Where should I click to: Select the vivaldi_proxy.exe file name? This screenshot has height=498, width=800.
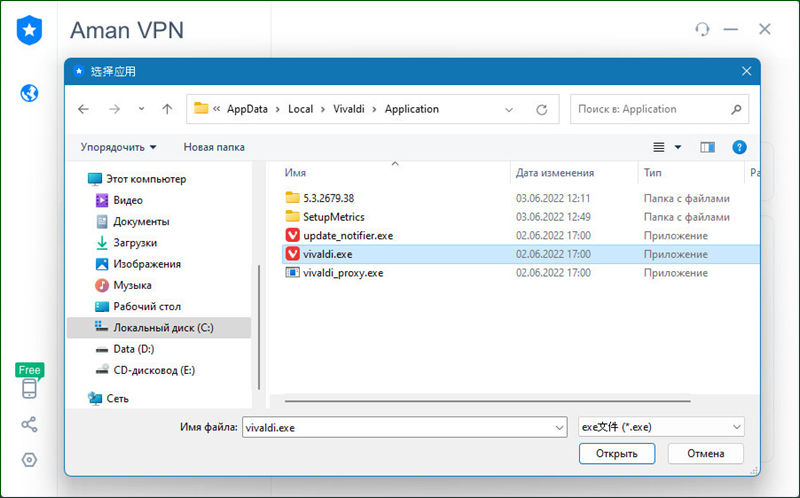[x=343, y=273]
